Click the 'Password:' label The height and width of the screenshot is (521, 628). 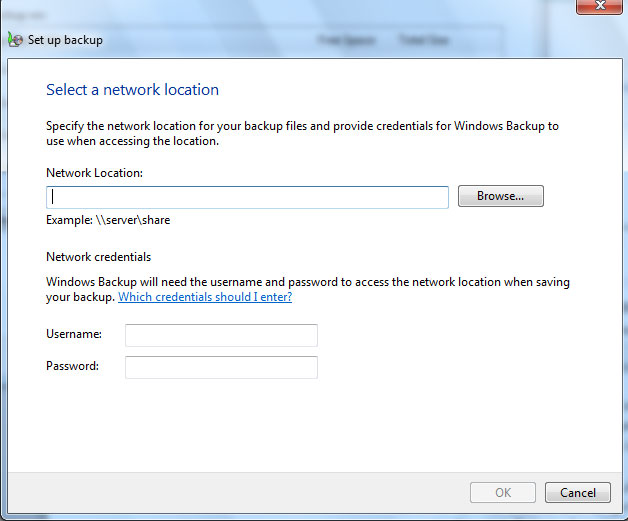pyautogui.click(x=72, y=367)
